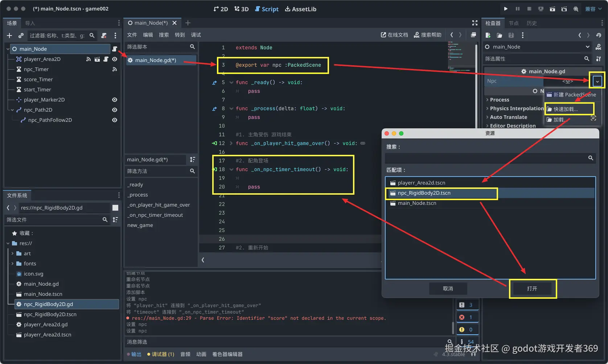Viewport: 608px width, 364px height.
Task: Load an existing resource in the inspector
Action: tap(500, 35)
